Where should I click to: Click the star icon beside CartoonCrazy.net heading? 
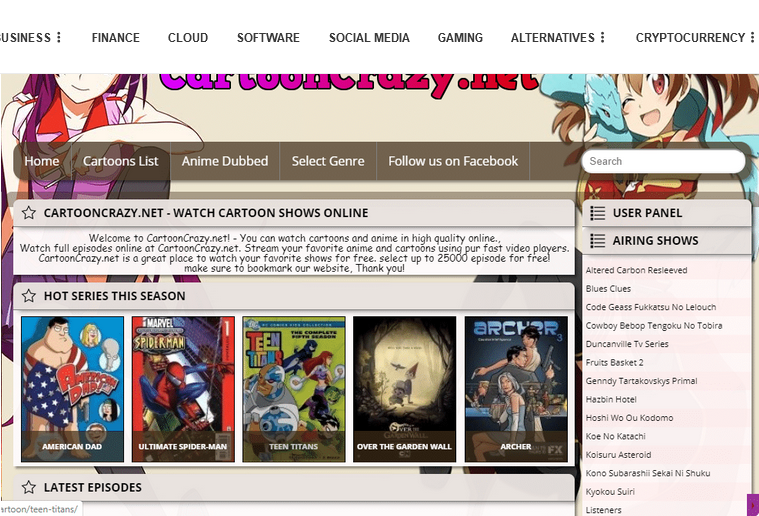coord(29,213)
